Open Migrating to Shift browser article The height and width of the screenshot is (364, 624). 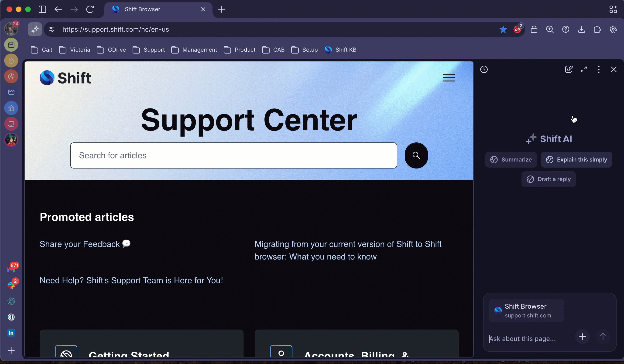[x=348, y=250]
